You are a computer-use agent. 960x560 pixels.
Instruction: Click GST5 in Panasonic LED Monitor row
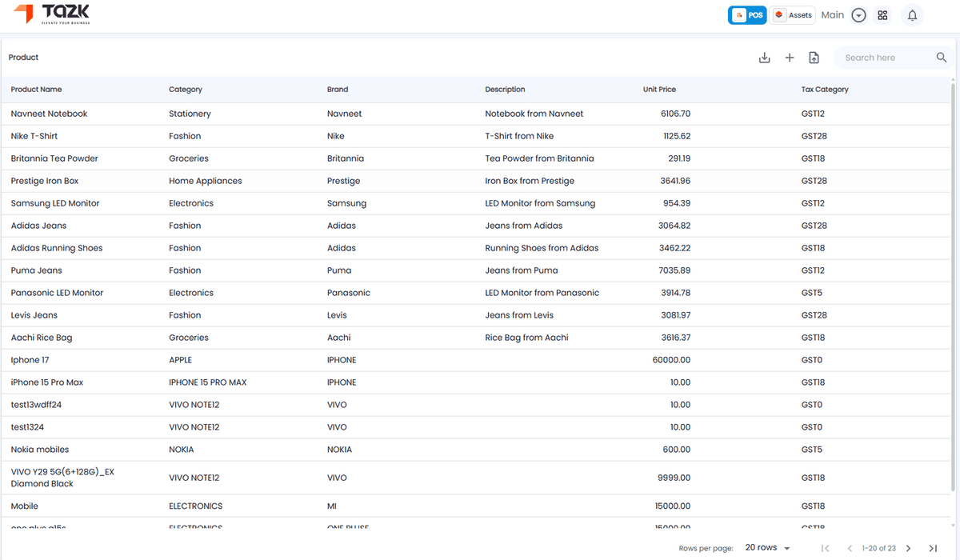pyautogui.click(x=812, y=293)
